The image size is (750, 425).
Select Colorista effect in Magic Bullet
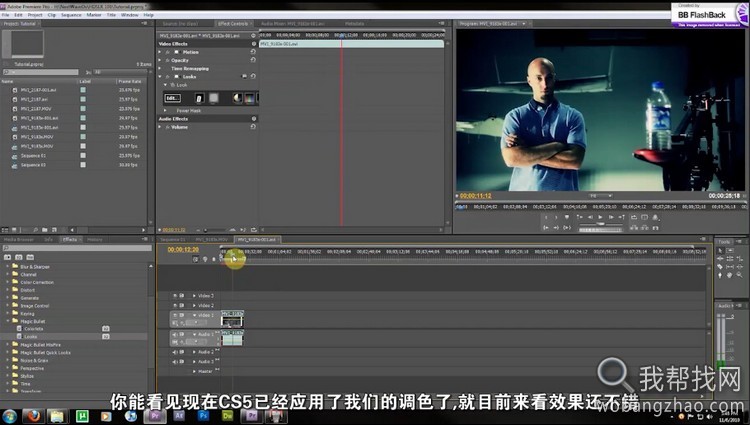click(x=33, y=329)
